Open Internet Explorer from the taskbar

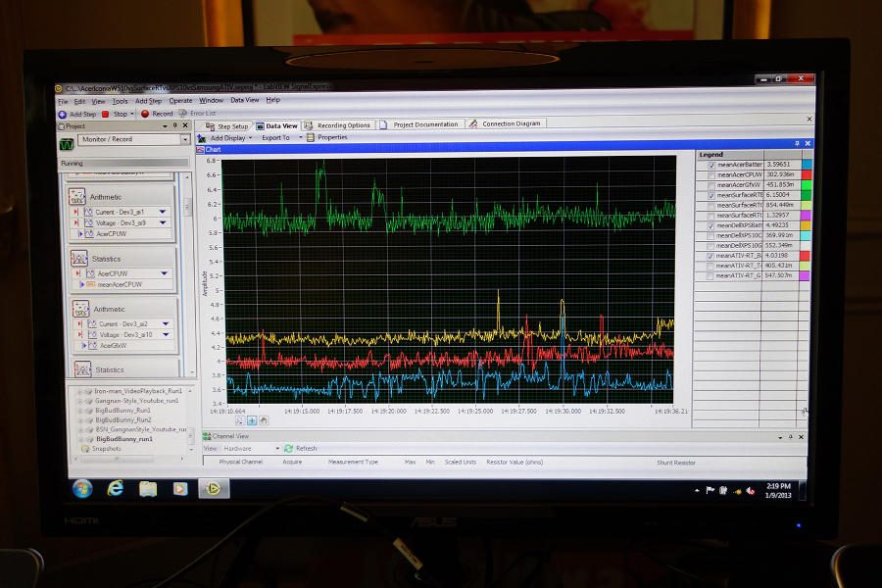115,487
